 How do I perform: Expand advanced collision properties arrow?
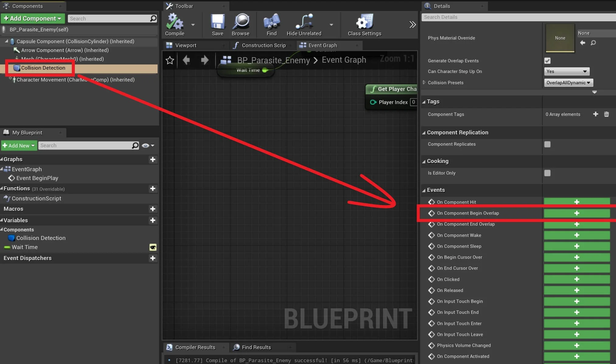[x=594, y=92]
